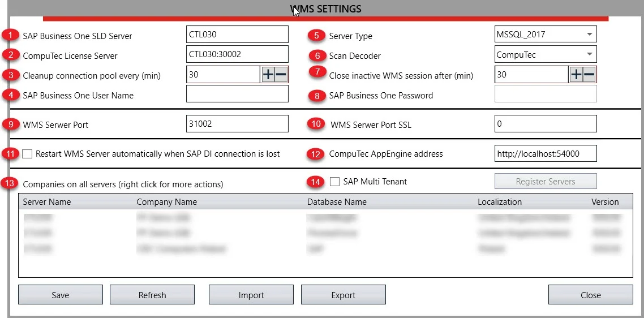Viewport: 644px width, 318px height.
Task: Sort by Server Name column header
Action: tap(47, 202)
